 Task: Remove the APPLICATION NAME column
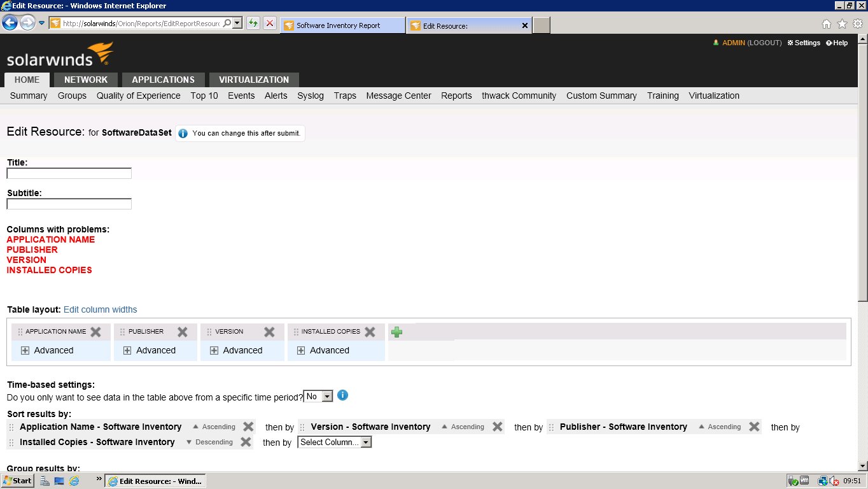pyautogui.click(x=95, y=332)
